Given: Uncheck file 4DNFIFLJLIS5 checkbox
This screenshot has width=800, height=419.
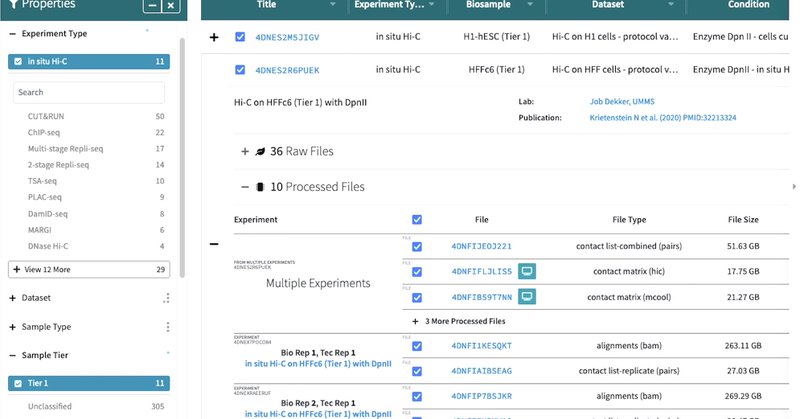Looking at the screenshot, I should coord(417,272).
